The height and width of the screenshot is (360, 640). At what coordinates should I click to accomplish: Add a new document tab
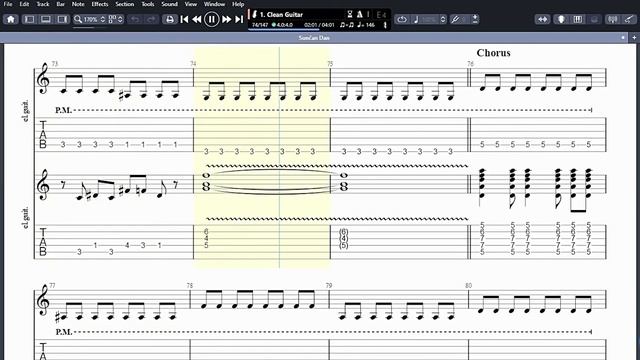[x=634, y=38]
